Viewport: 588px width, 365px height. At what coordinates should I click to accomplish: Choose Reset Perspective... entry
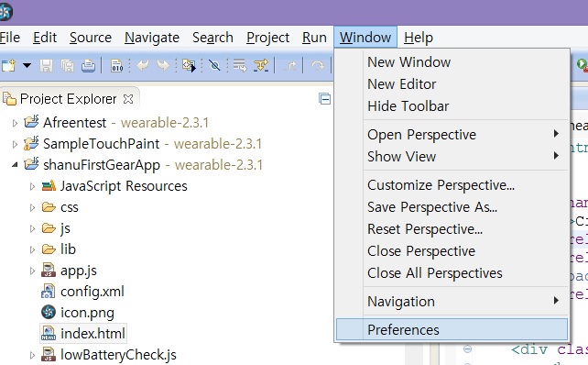[452, 229]
